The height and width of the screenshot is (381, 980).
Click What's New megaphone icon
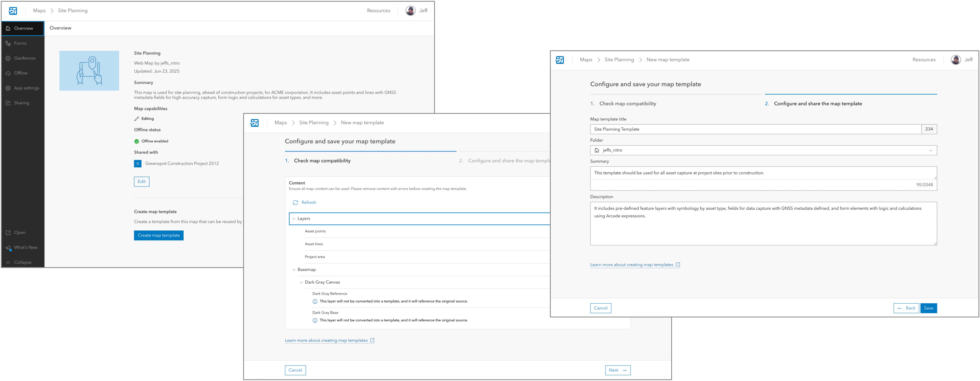click(x=8, y=247)
